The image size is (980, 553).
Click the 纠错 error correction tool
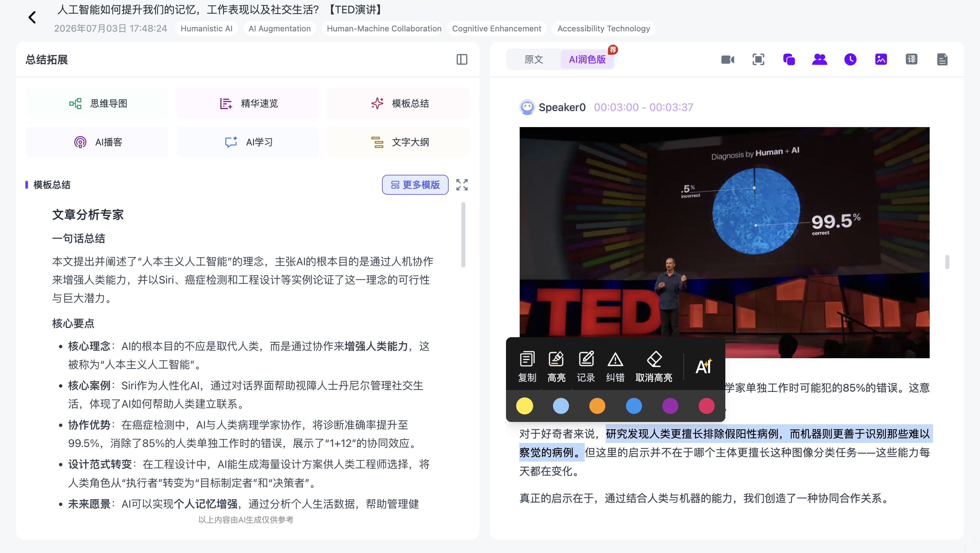click(x=615, y=366)
